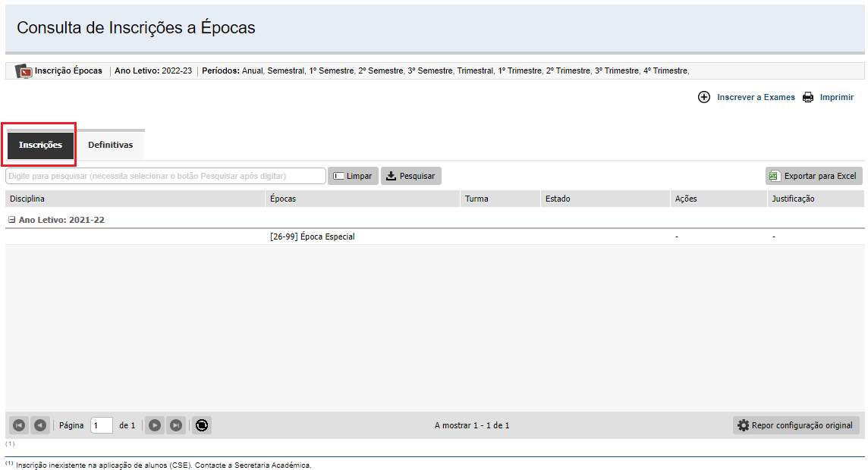Viewport: 868px width, 470px height.
Task: Click the Pesquisar button
Action: (410, 176)
